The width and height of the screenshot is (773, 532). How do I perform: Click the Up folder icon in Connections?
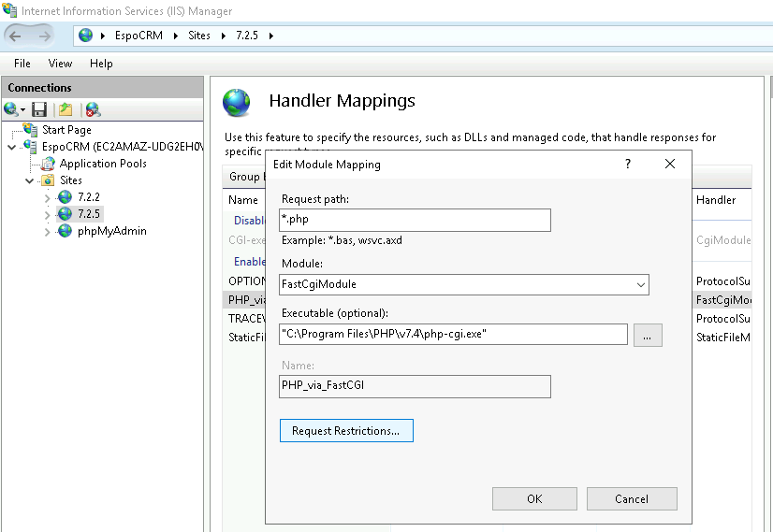(x=66, y=109)
